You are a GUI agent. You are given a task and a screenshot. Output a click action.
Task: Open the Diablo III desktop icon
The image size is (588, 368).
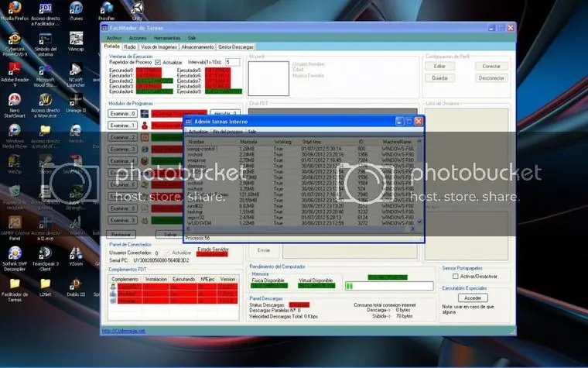click(x=76, y=287)
